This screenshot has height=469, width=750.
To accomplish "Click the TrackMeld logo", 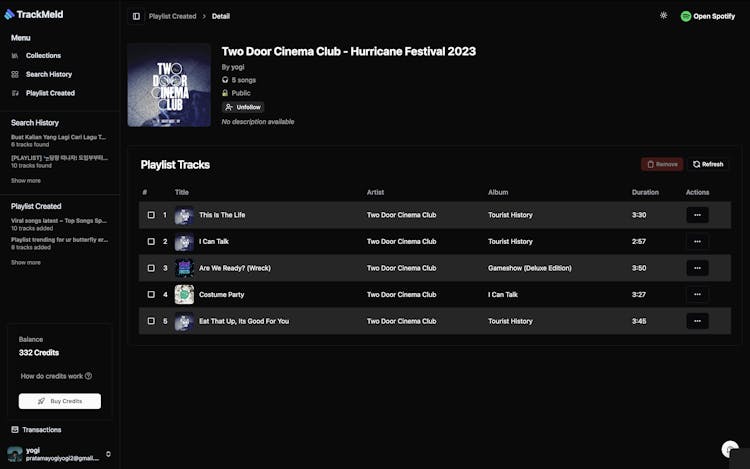I will [x=33, y=14].
